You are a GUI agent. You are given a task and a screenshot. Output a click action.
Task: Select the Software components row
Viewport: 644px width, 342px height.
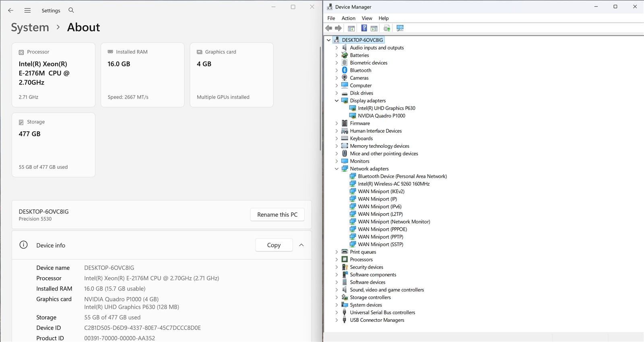(373, 275)
